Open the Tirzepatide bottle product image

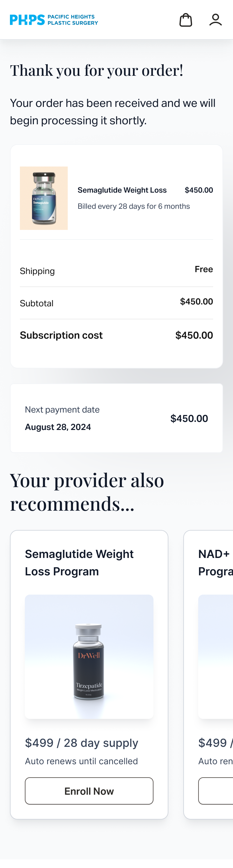click(89, 656)
